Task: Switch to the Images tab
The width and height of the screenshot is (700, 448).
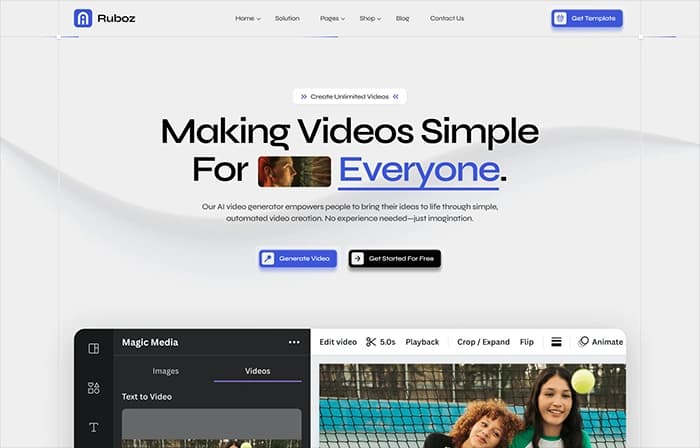Action: [x=166, y=371]
